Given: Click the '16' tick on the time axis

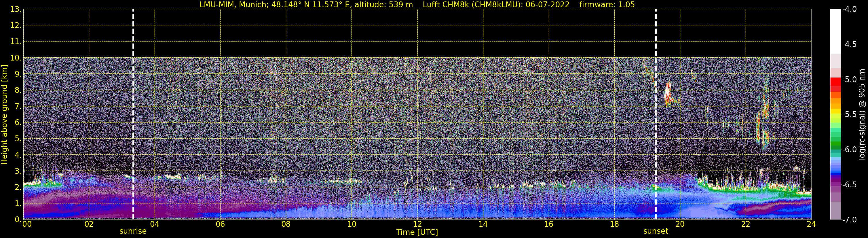Looking at the screenshot, I should 549,224.
